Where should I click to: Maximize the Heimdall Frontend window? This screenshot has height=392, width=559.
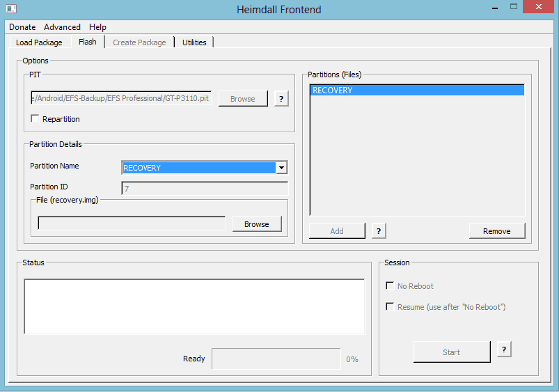[513, 7]
